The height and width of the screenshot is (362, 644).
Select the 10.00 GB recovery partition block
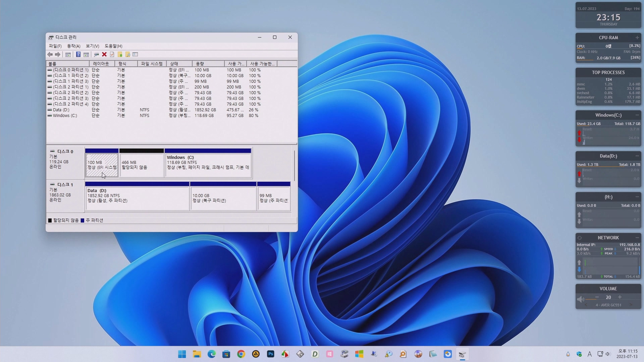[223, 196]
